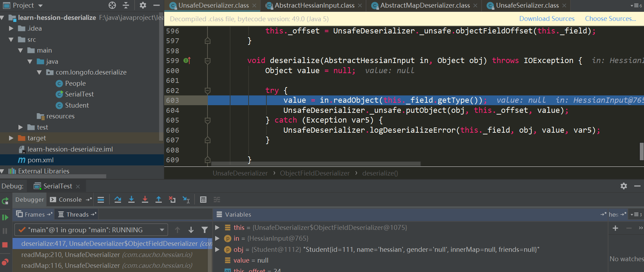Click the Step Over debugger icon
The width and height of the screenshot is (644, 272).
tap(118, 200)
